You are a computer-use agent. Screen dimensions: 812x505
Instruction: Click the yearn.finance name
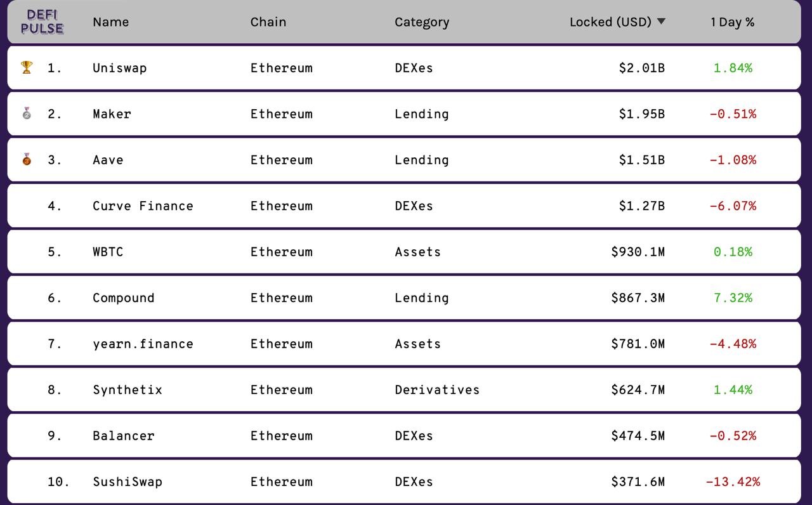point(143,344)
